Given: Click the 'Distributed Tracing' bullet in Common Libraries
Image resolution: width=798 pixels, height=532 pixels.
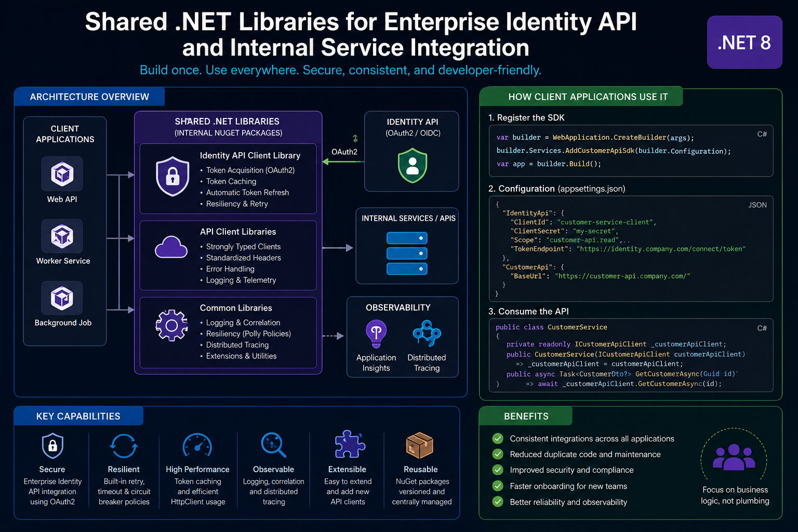Looking at the screenshot, I should [x=237, y=345].
